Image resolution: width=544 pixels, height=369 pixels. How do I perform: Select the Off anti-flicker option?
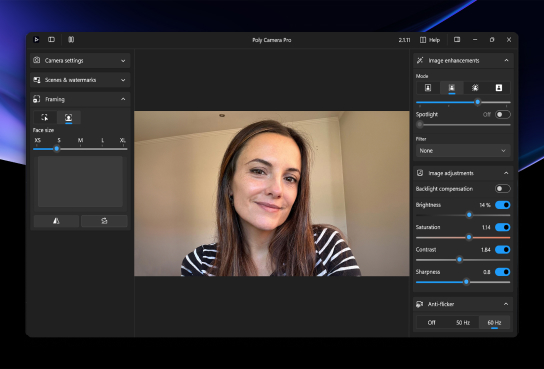click(432, 323)
